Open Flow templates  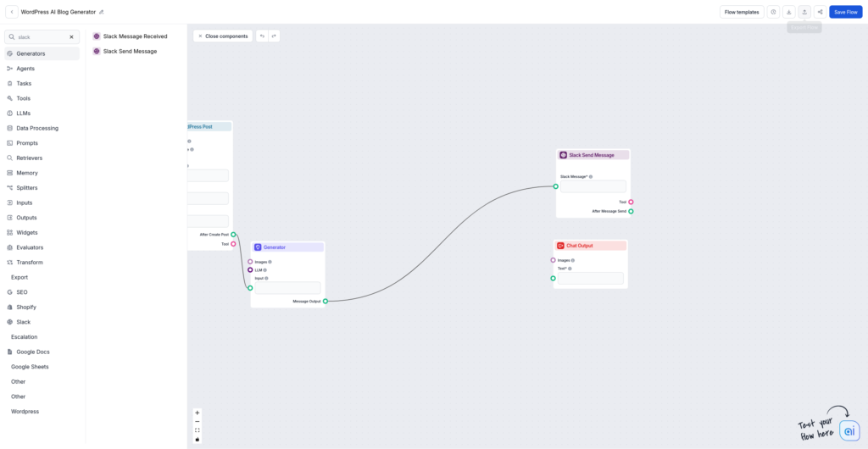click(742, 12)
